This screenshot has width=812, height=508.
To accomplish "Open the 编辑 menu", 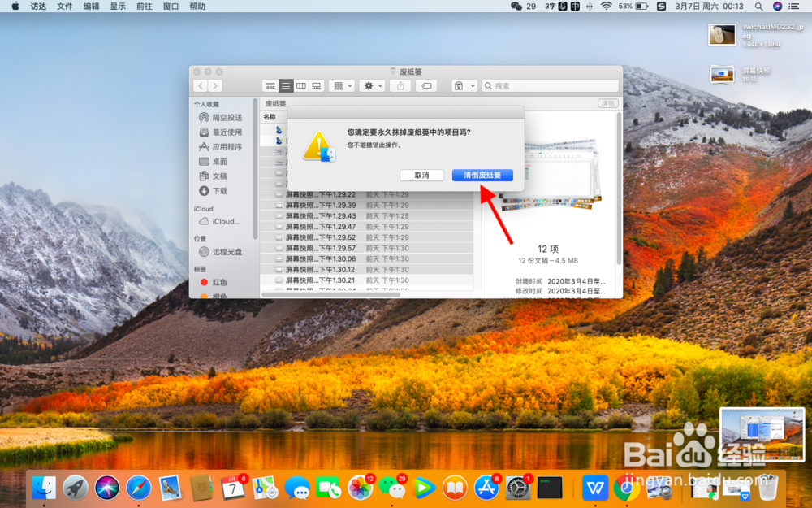I will click(91, 7).
